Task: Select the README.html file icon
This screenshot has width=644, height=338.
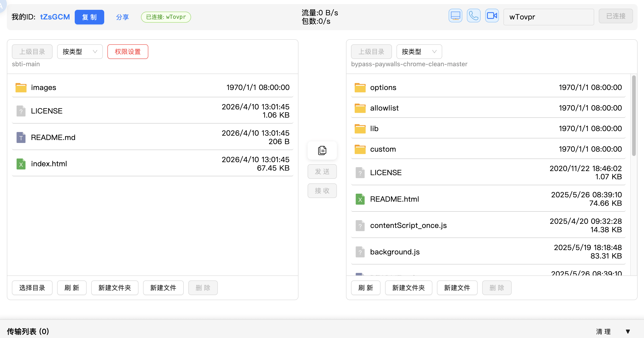Action: pyautogui.click(x=360, y=199)
